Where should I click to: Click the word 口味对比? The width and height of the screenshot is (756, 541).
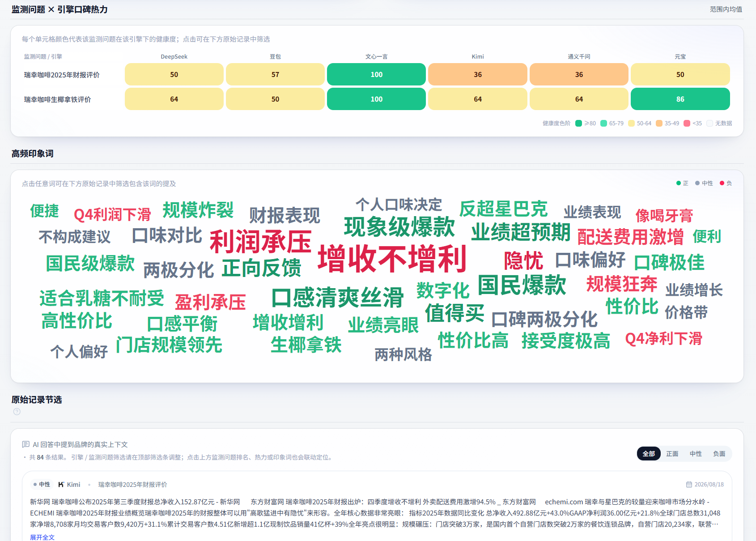tap(167, 236)
